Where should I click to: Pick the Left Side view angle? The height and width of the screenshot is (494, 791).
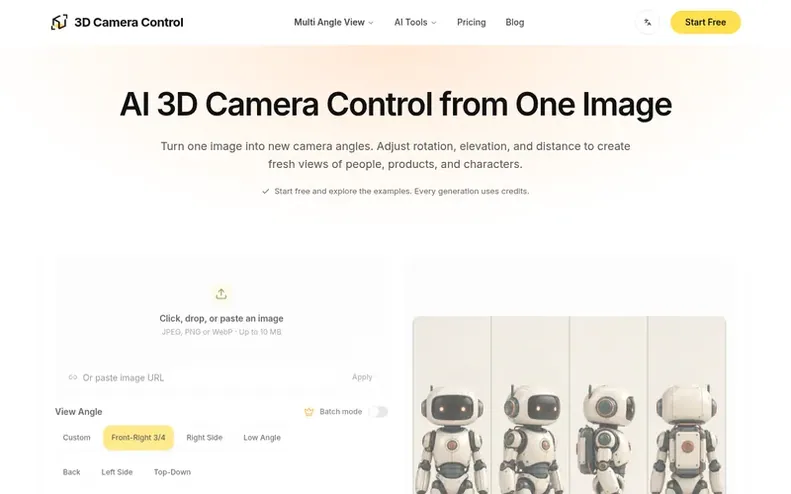click(x=117, y=472)
